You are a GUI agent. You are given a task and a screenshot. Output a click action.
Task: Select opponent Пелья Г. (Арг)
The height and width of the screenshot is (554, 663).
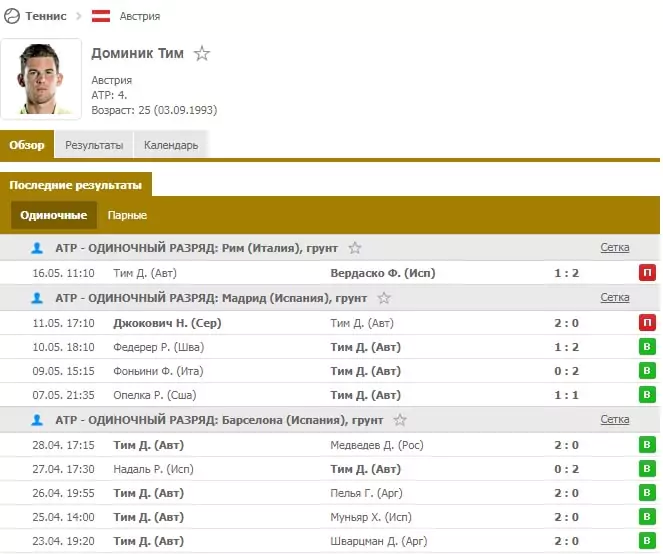point(366,493)
